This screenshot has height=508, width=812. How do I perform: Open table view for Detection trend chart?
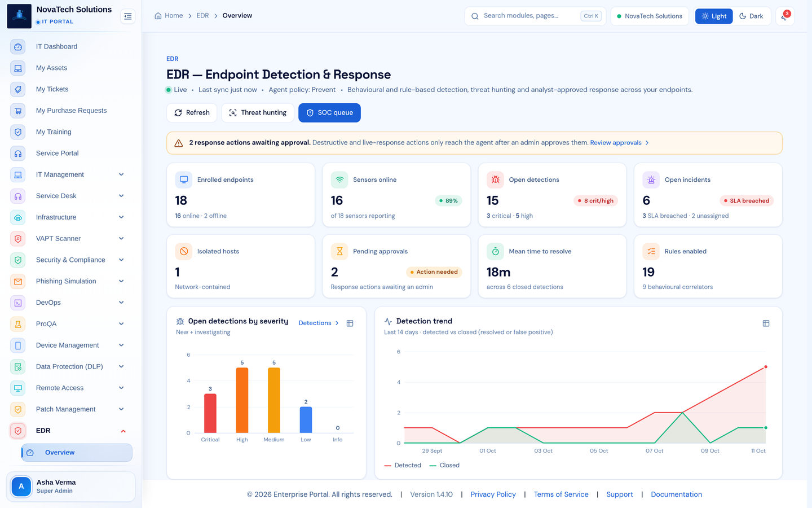pos(766,323)
